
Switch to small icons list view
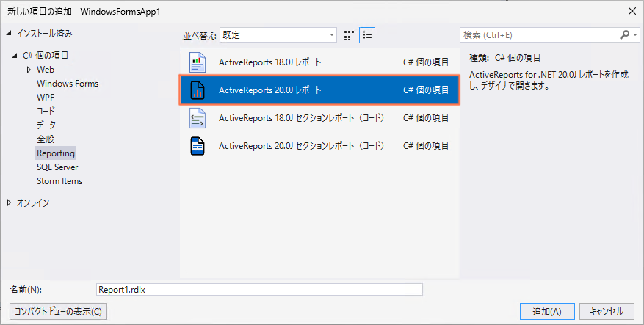(x=367, y=35)
